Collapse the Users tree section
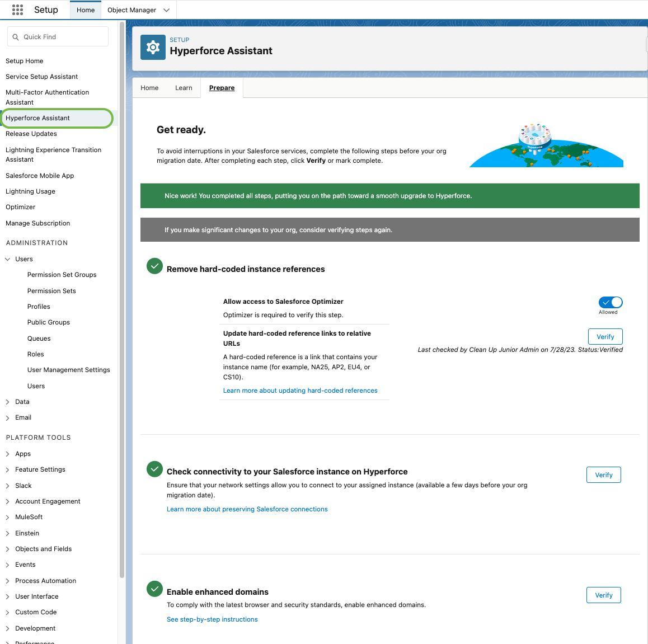This screenshot has height=644, width=648. pos(7,259)
